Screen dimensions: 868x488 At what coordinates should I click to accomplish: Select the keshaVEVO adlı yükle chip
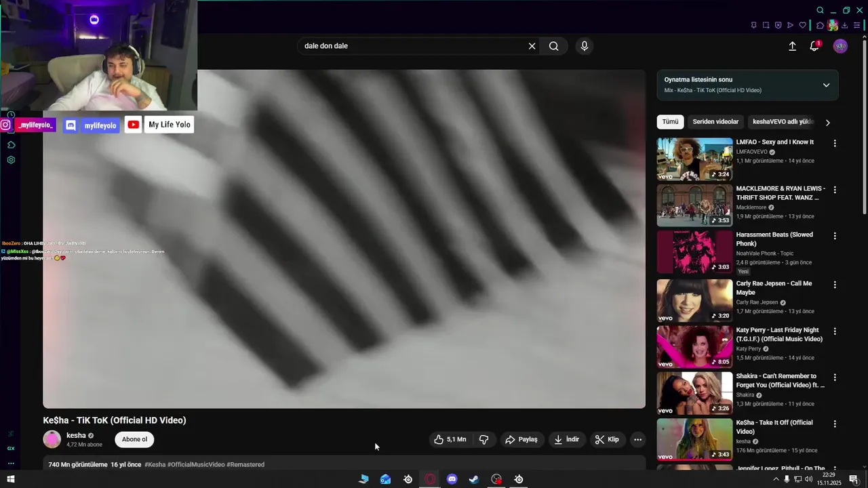point(783,122)
